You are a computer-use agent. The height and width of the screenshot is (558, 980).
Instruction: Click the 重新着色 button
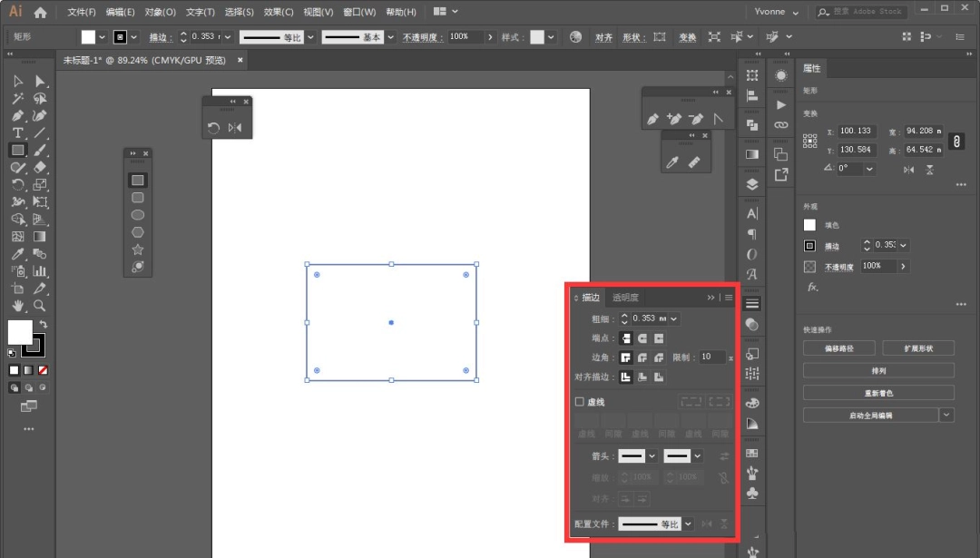878,393
